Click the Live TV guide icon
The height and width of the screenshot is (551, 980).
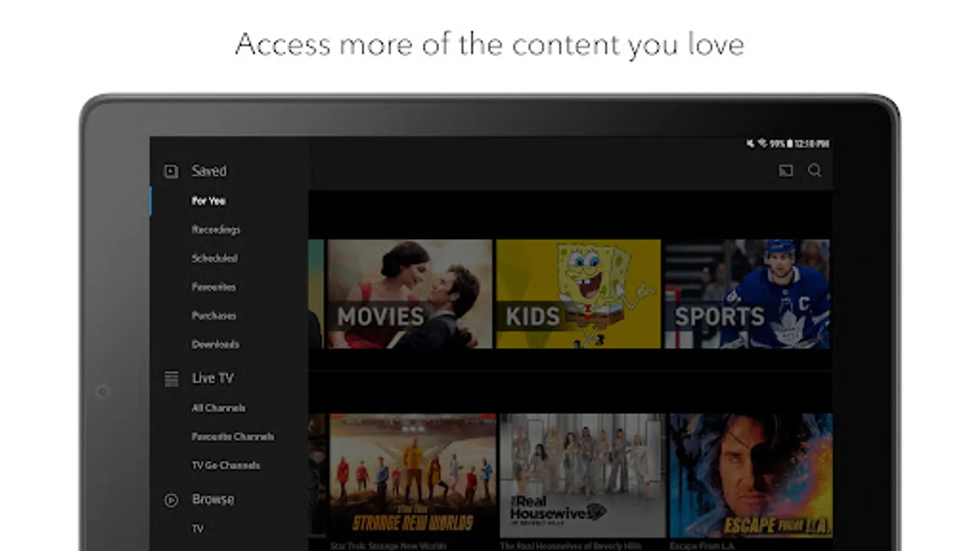tap(171, 379)
